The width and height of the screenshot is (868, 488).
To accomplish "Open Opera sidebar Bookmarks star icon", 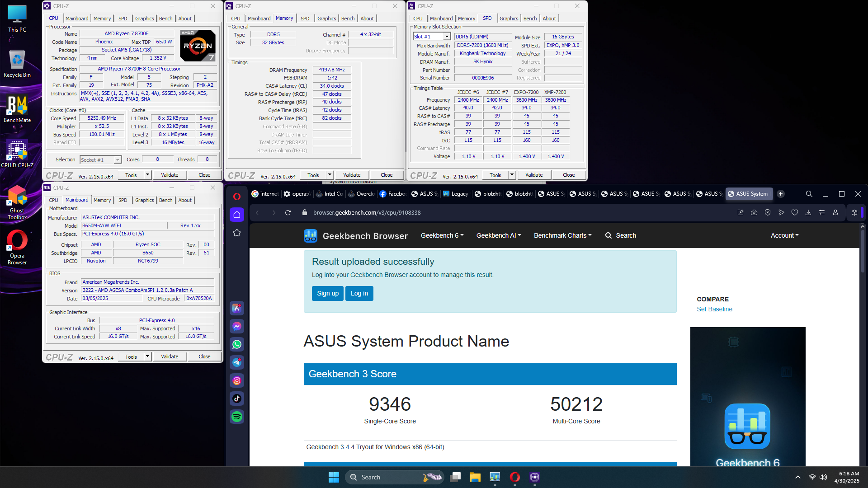I will pos(236,233).
